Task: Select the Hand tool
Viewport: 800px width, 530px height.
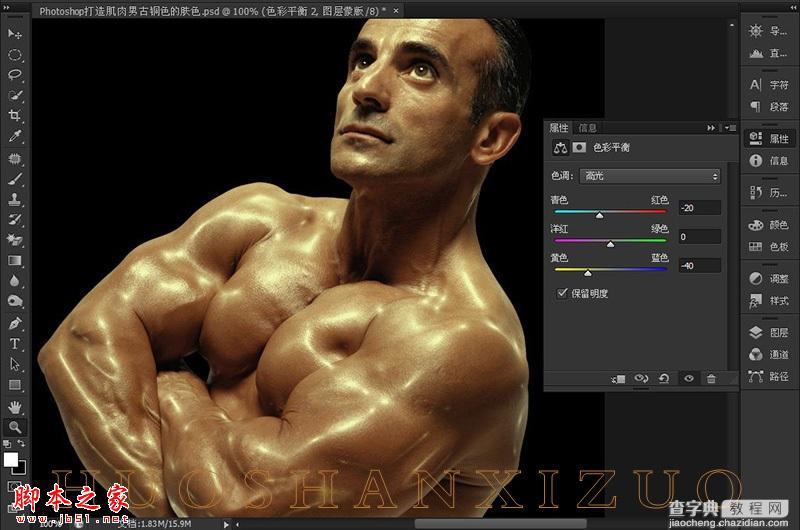Action: 14,407
